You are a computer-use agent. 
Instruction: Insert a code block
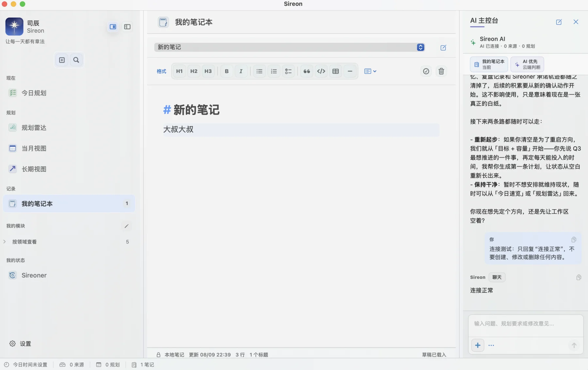pyautogui.click(x=321, y=71)
